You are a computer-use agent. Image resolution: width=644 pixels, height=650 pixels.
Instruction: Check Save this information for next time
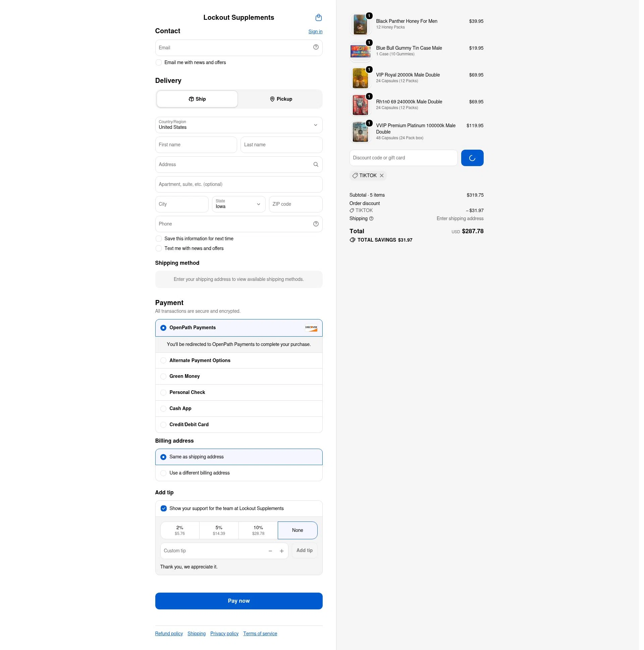coord(159,239)
